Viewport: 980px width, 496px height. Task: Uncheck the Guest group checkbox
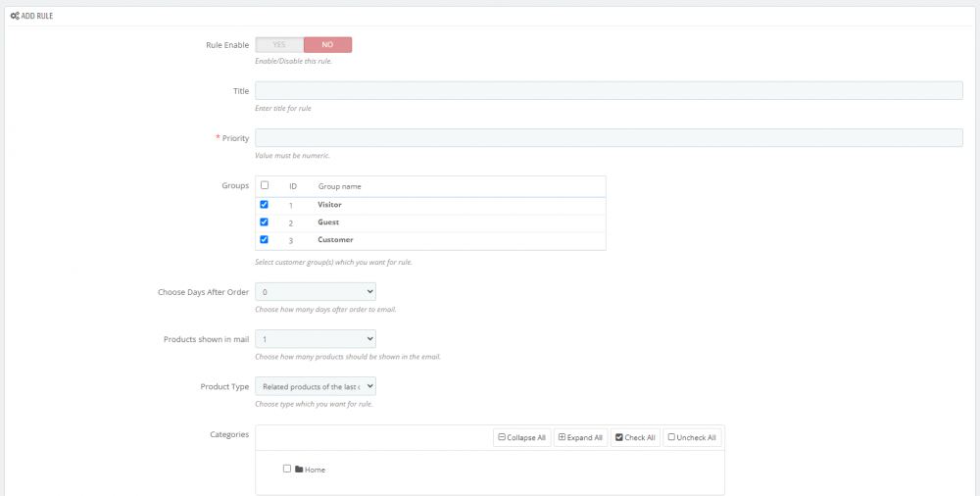(264, 223)
